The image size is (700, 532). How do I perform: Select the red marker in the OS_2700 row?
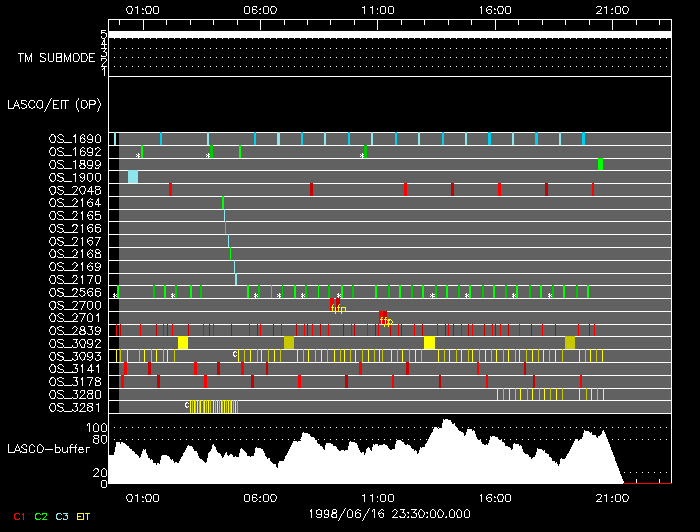coord(333,303)
